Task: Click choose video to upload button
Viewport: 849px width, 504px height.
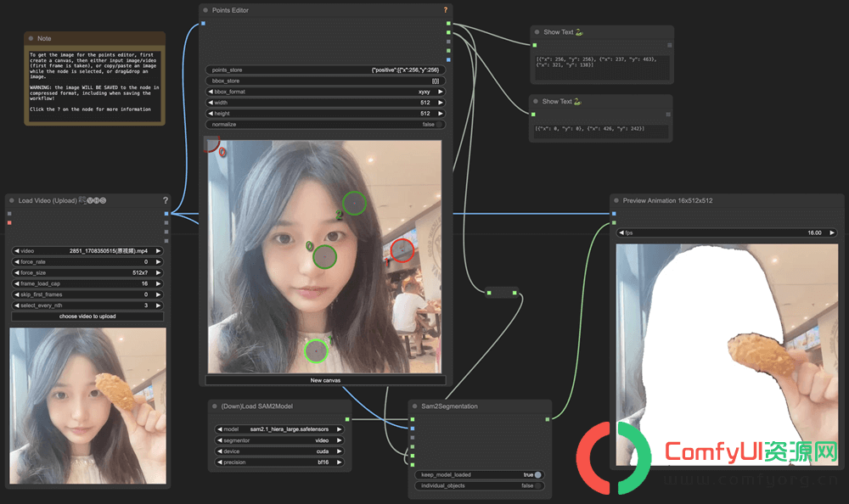Action: 87,316
